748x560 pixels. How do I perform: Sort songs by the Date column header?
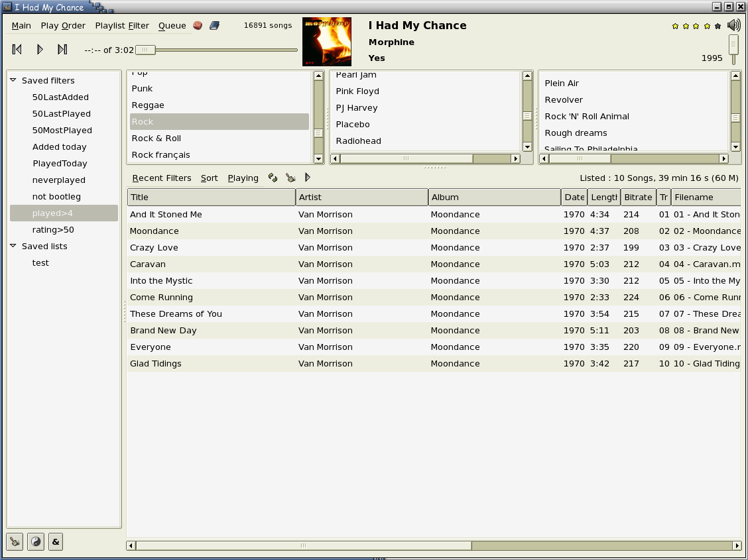(574, 197)
